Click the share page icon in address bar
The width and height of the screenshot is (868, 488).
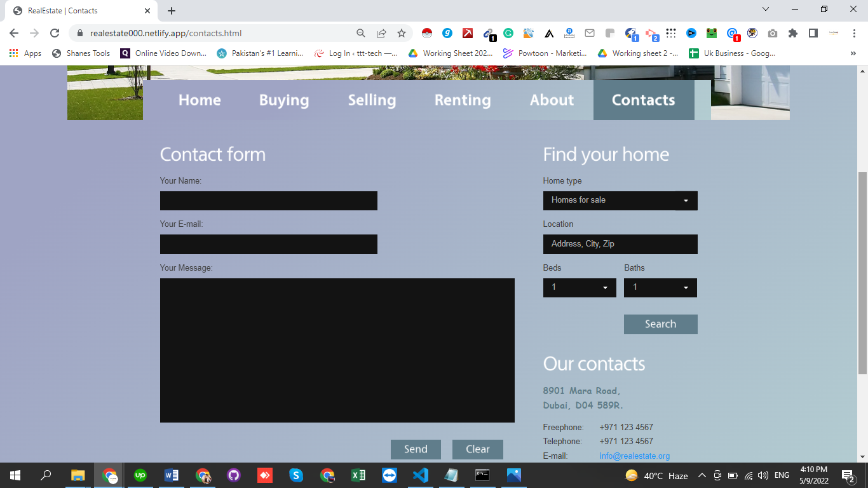pyautogui.click(x=381, y=33)
